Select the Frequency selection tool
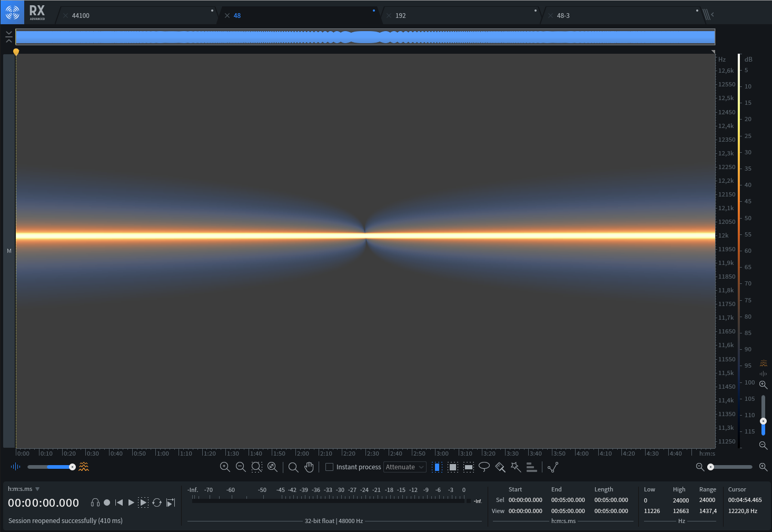This screenshot has width=772, height=532. (469, 467)
